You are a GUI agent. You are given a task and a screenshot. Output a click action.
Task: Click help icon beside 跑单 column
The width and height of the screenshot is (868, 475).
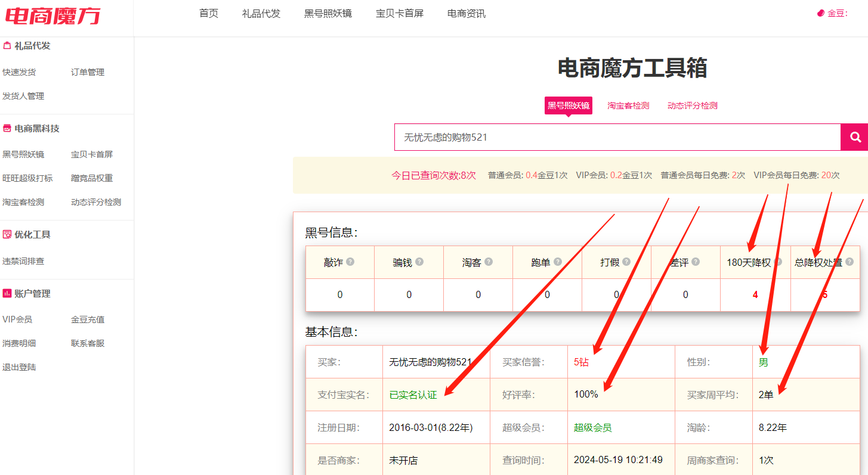(558, 262)
